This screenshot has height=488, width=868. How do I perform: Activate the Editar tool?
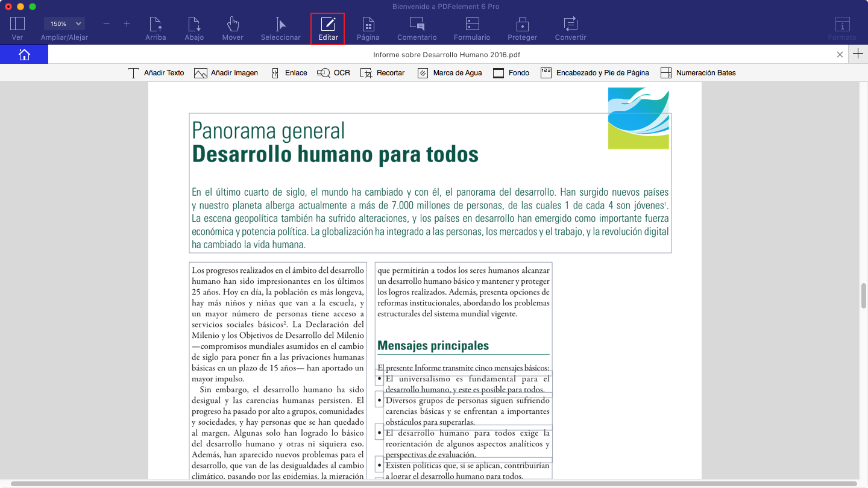(x=328, y=29)
